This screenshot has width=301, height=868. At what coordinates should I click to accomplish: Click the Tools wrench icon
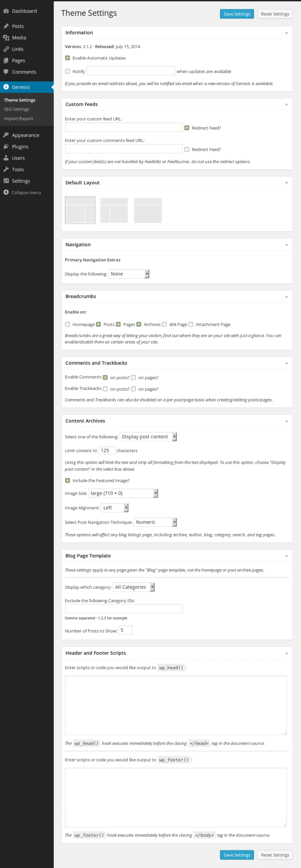6,170
